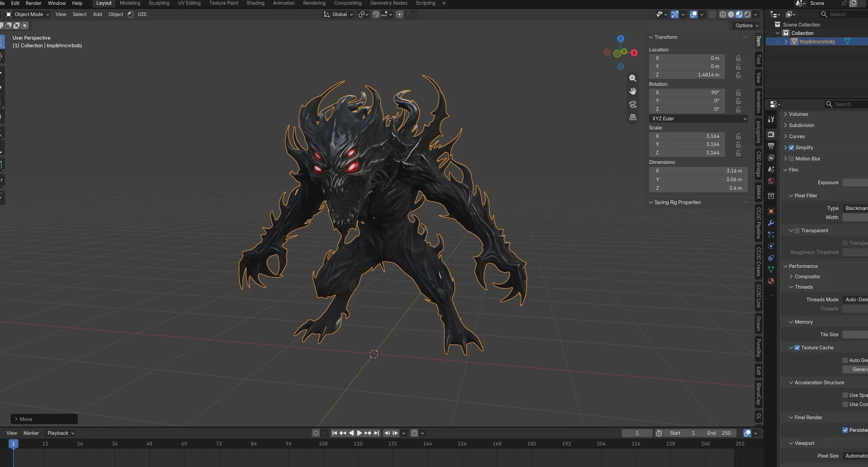This screenshot has height=467, width=868.
Task: Open the Modifiers wrench tab
Action: pyautogui.click(x=771, y=223)
